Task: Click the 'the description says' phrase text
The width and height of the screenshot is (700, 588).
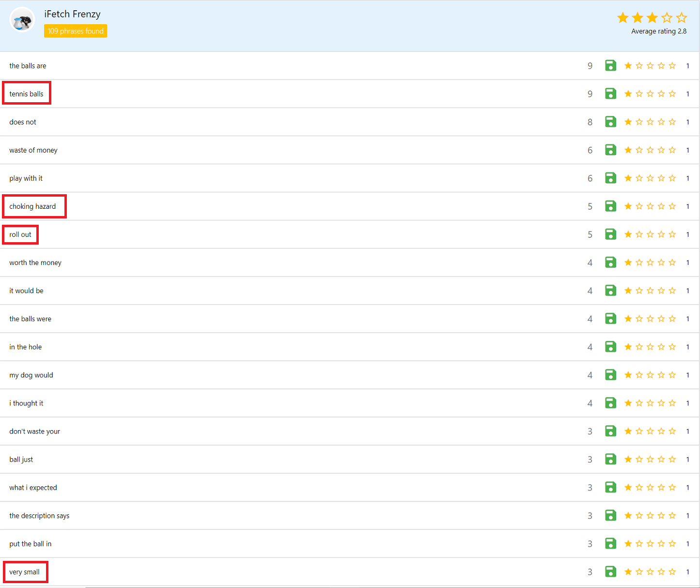Action: point(39,516)
